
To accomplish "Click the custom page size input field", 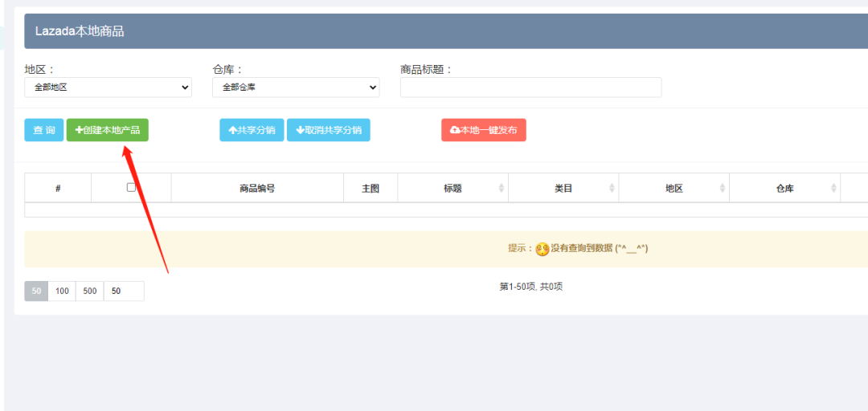I will tap(124, 291).
